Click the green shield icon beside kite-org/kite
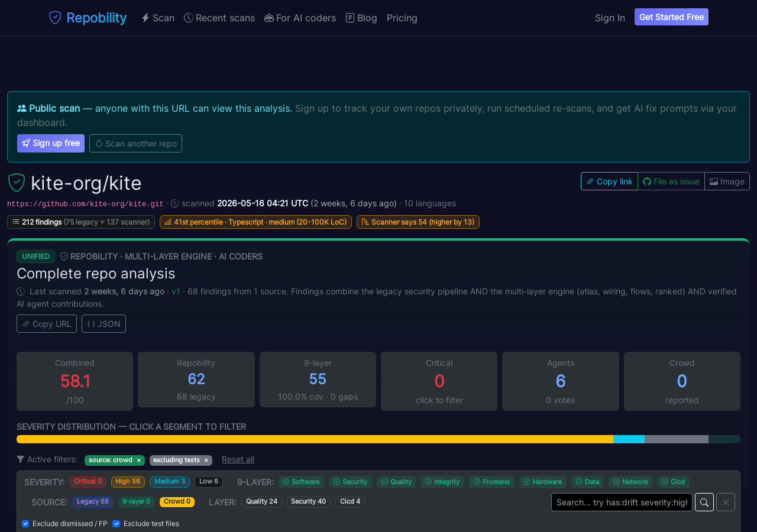This screenshot has height=532, width=757. pyautogui.click(x=17, y=183)
